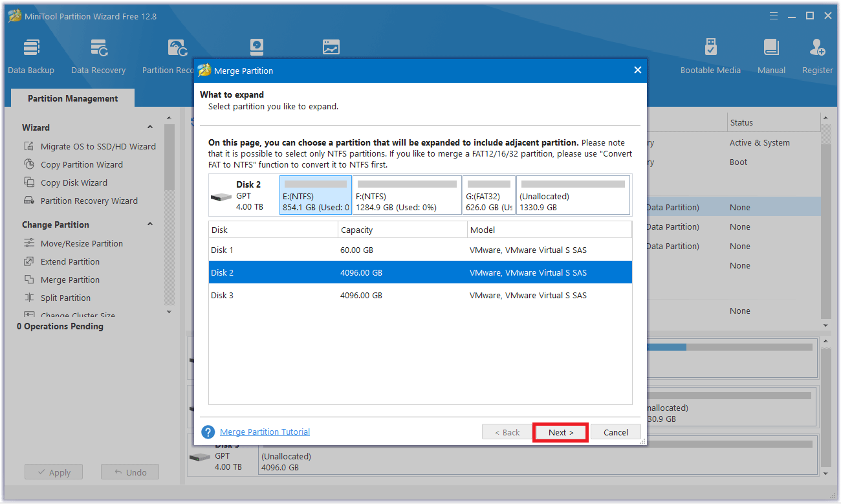Select Move/Resize Partition
The width and height of the screenshot is (841, 504).
[x=82, y=243]
